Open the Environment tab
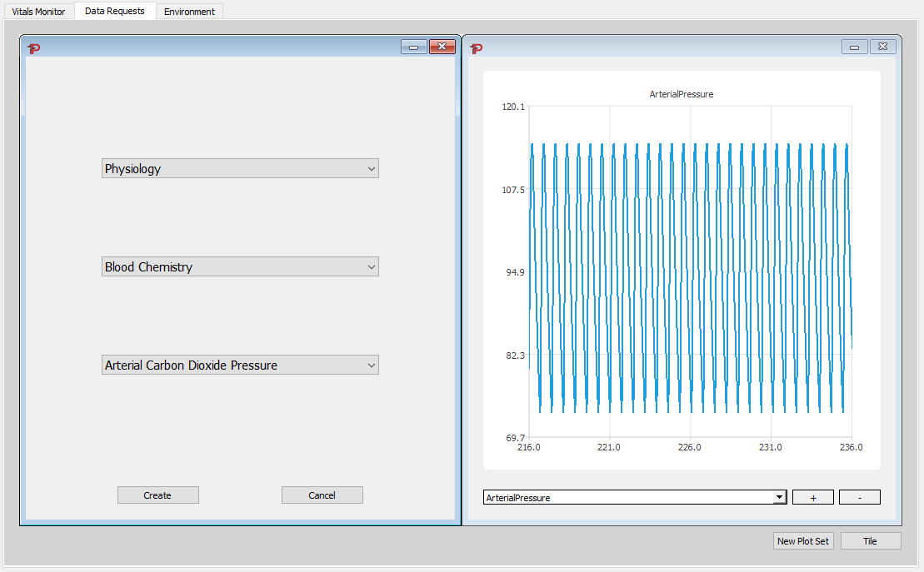 click(189, 11)
